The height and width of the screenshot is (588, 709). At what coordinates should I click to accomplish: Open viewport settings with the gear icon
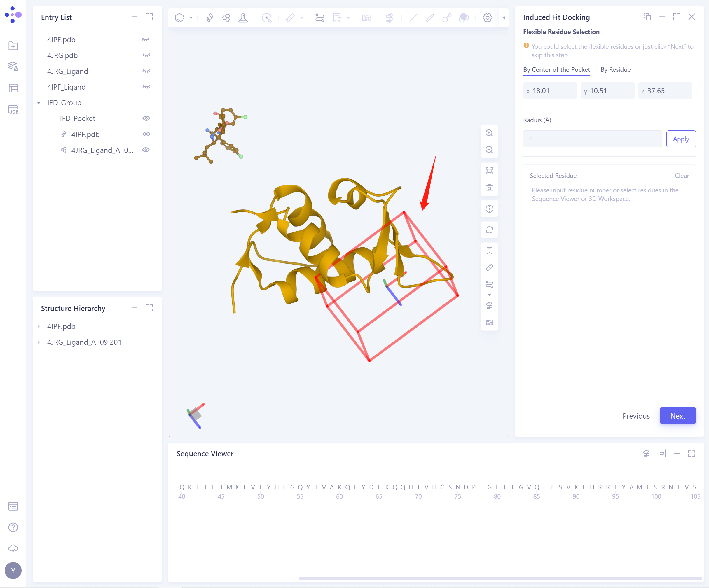click(487, 18)
